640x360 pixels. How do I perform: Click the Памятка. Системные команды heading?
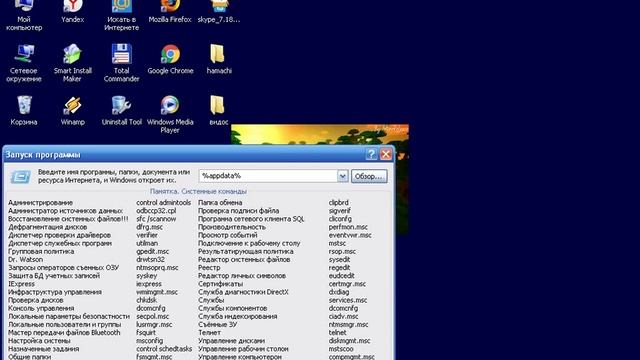click(x=198, y=191)
